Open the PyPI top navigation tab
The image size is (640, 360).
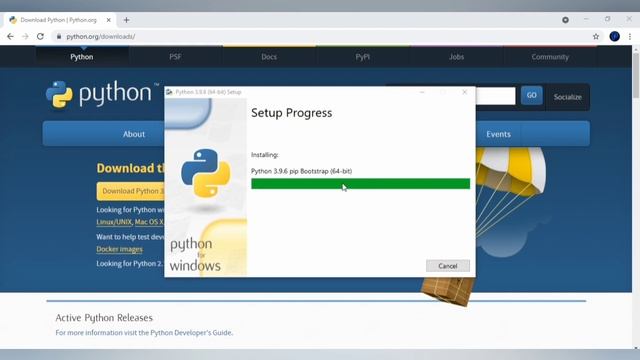click(x=362, y=57)
